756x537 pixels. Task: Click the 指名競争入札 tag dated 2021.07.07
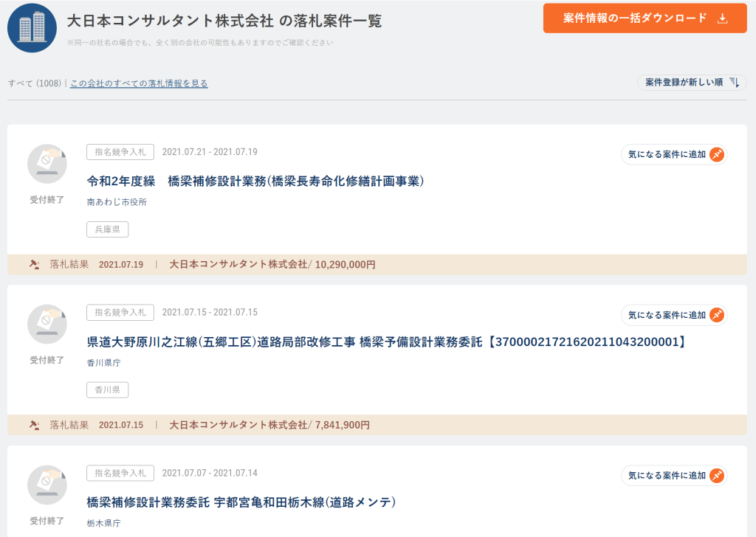[x=120, y=473]
